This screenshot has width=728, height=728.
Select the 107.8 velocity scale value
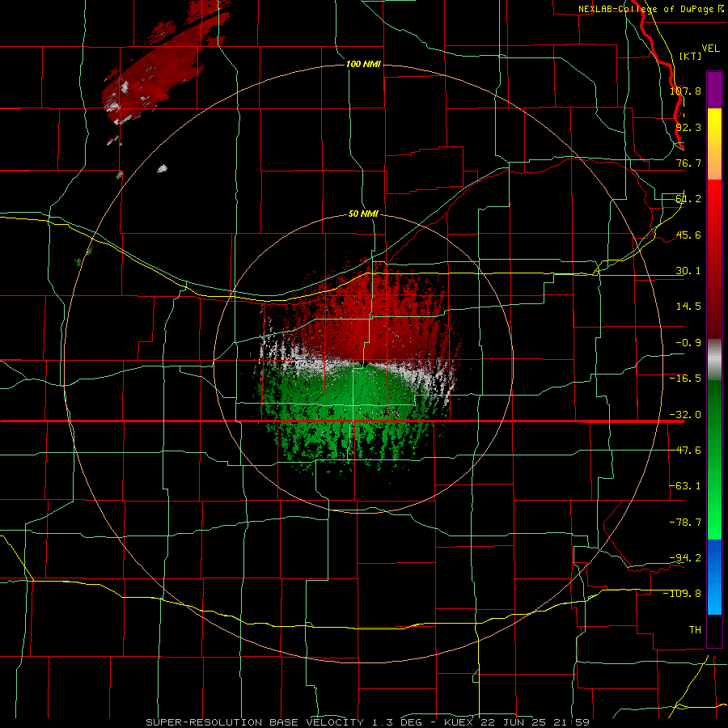(685, 91)
